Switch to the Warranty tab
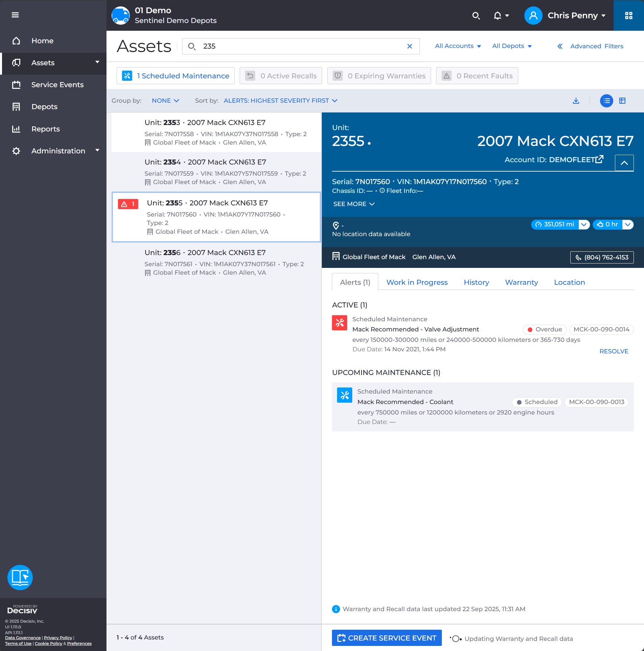 [x=521, y=282]
